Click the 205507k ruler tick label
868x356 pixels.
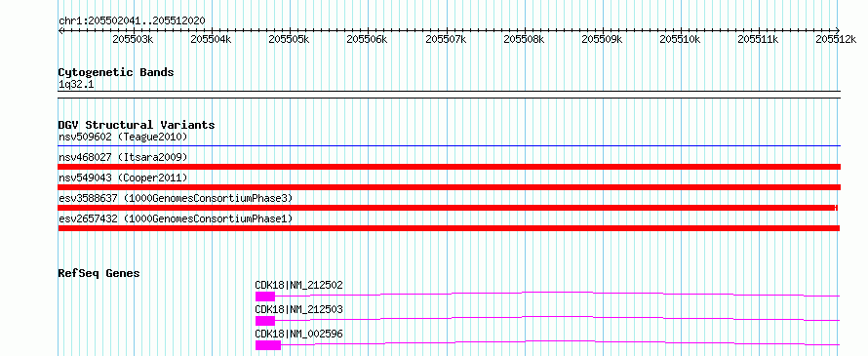446,39
